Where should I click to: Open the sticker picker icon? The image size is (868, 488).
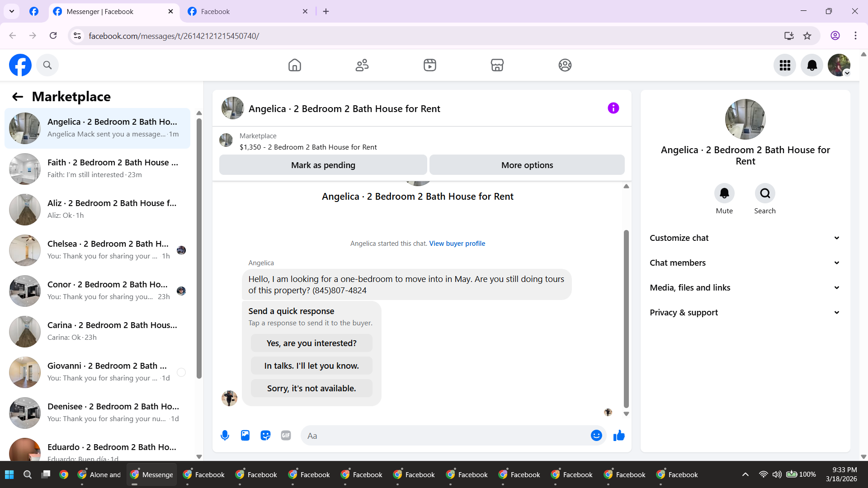(265, 436)
